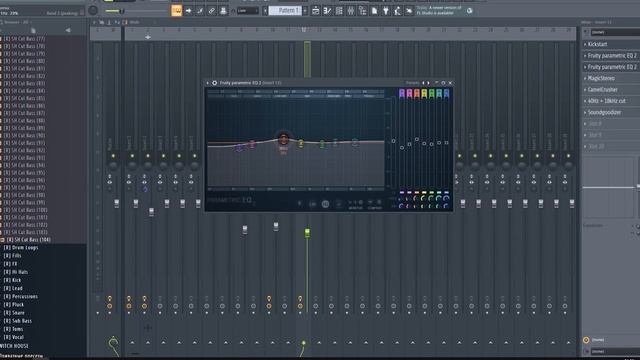Viewport: 640px width, 360px height.
Task: Open the [R] Hi Hats folder
Action: 16,272
